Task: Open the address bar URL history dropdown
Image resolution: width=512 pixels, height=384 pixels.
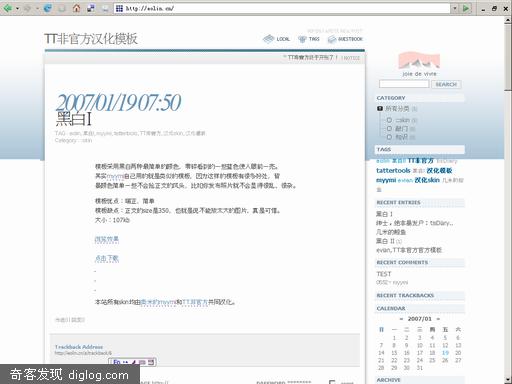Action: 455,8
